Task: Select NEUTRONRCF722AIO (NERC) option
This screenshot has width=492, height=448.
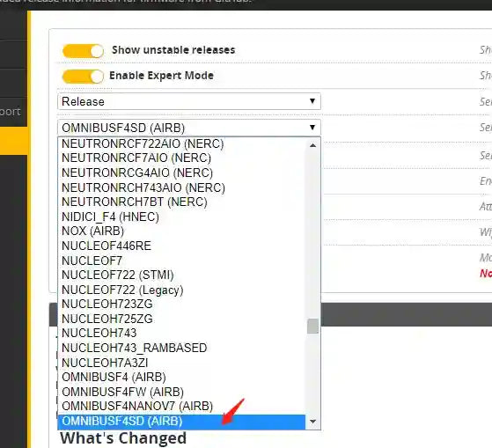Action: [181, 143]
